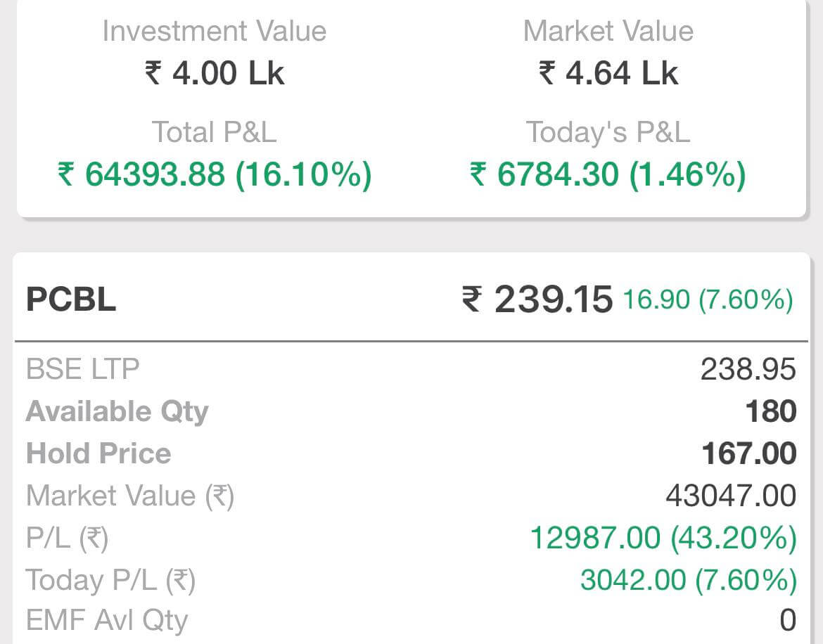The image size is (823, 644).
Task: Click the ₹ 6784.30 (1.46%) figure
Action: pos(608,174)
